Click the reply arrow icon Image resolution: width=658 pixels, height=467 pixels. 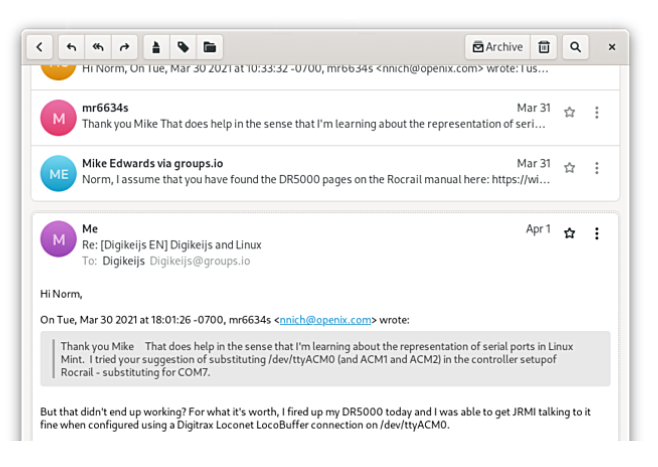[x=72, y=46]
